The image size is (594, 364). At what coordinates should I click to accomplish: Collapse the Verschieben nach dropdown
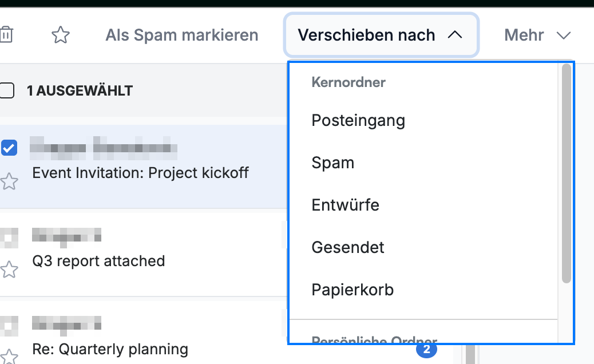tap(381, 35)
